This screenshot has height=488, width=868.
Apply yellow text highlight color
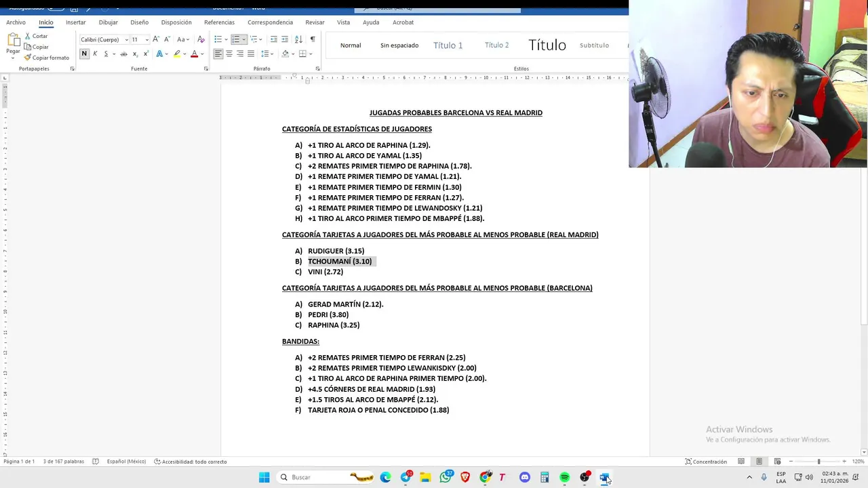(x=177, y=54)
